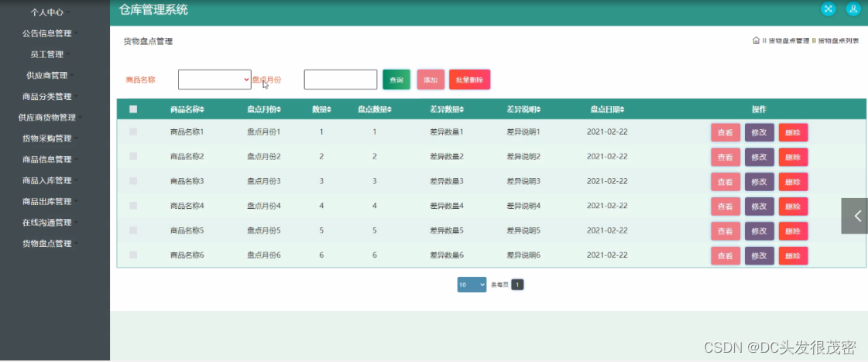Sort by 盘点月份 column arrows
The height and width of the screenshot is (362, 868).
pos(279,109)
